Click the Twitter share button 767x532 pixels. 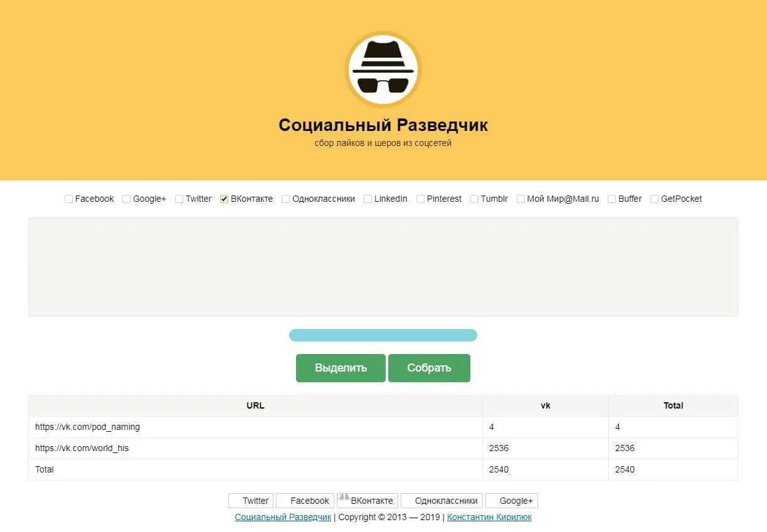pyautogui.click(x=251, y=501)
